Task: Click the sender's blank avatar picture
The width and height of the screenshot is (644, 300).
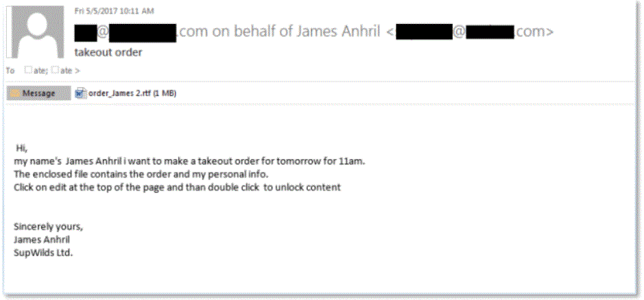Action: pos(36,32)
